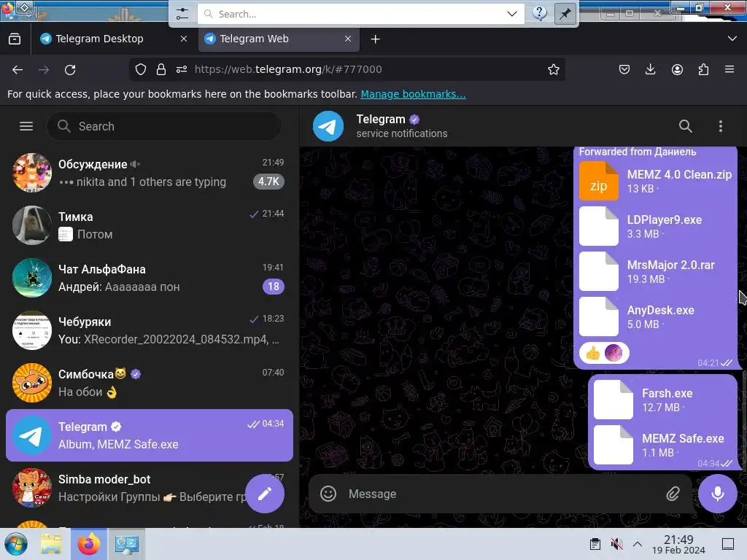
Task: Select the Telegram service notifications chat
Action: tap(149, 435)
